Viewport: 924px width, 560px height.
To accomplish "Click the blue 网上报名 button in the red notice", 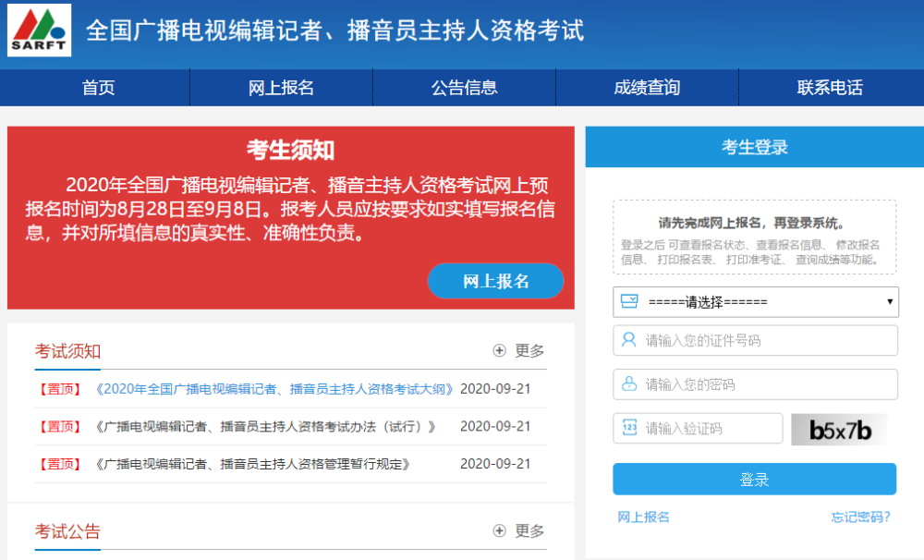I will [x=495, y=281].
